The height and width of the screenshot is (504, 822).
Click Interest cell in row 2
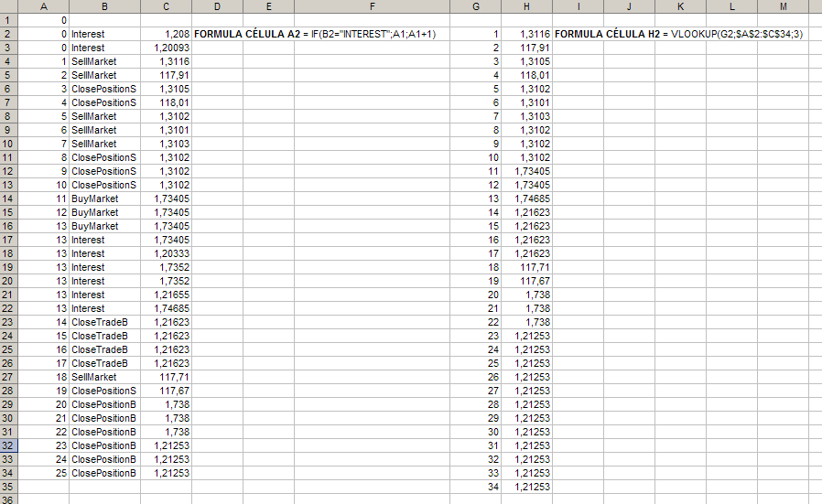click(x=104, y=34)
